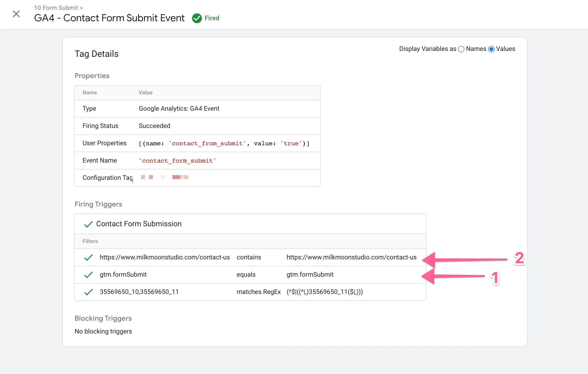This screenshot has width=588, height=374.
Task: Expand the Filters section of the trigger
Action: 90,241
